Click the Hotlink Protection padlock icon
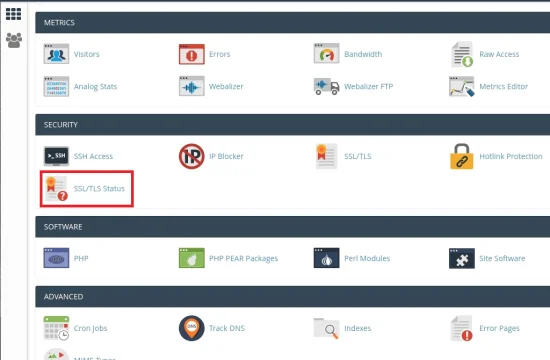The width and height of the screenshot is (550, 360). [x=462, y=156]
